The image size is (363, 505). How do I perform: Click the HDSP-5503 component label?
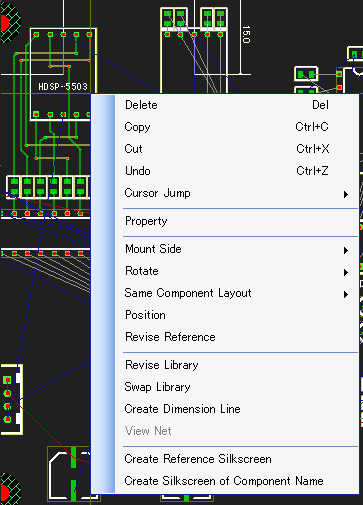(63, 87)
